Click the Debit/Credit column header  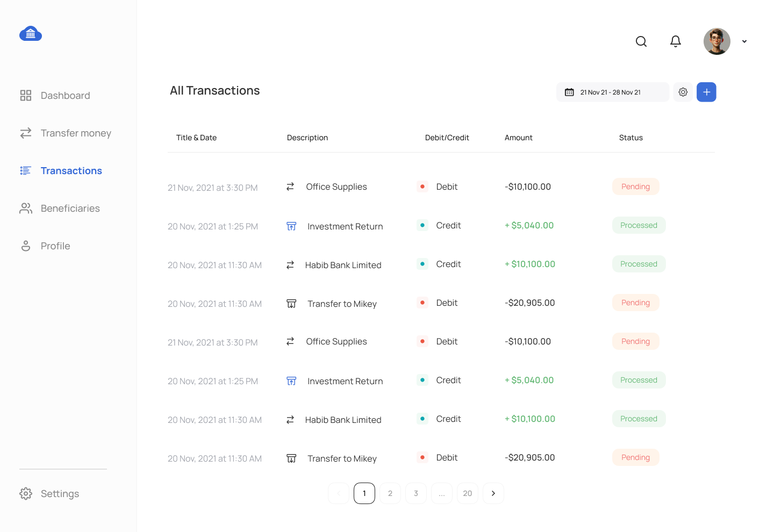pyautogui.click(x=447, y=138)
